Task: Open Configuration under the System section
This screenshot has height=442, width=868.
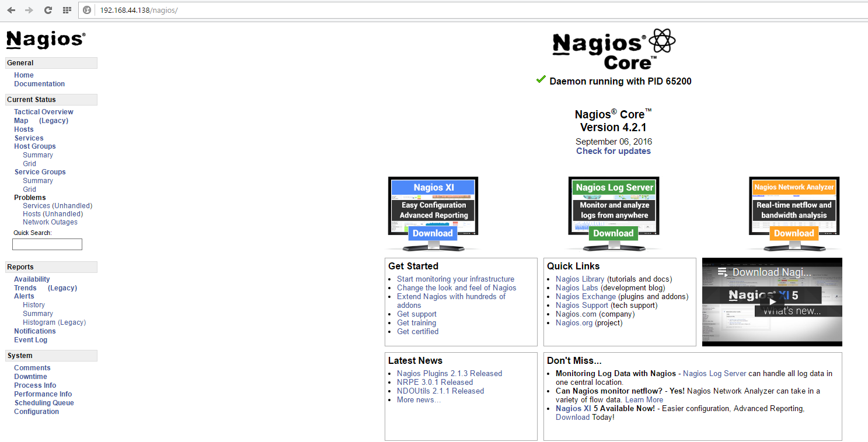Action: click(36, 411)
